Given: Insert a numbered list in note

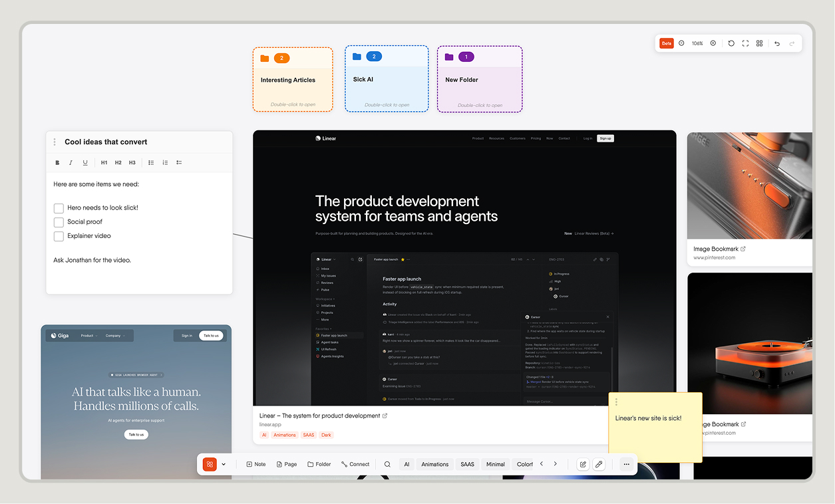Looking at the screenshot, I should pos(165,162).
